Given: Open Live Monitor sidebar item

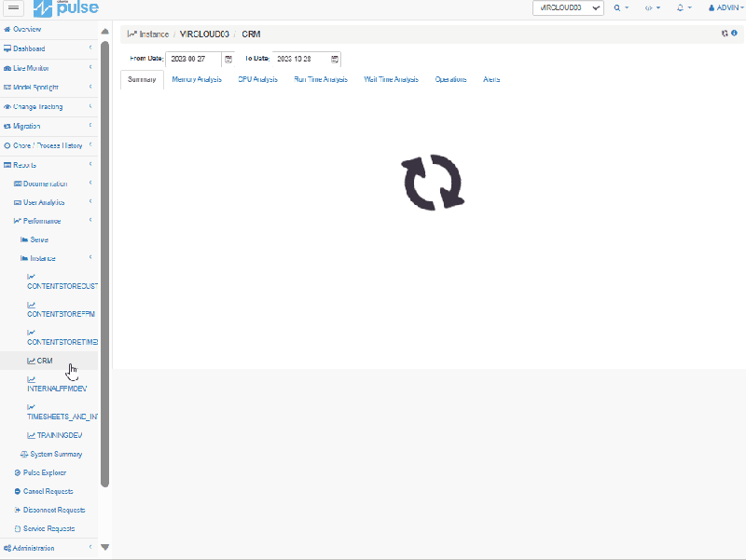Looking at the screenshot, I should click(31, 68).
